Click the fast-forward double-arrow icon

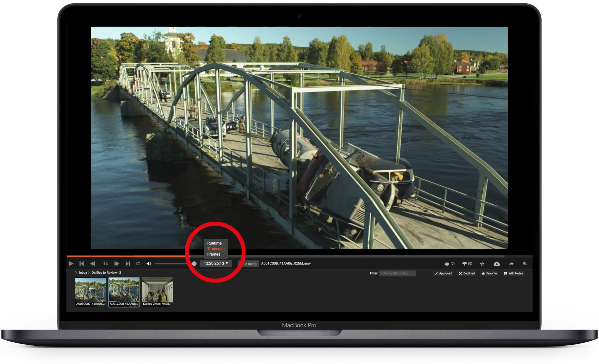point(116,263)
